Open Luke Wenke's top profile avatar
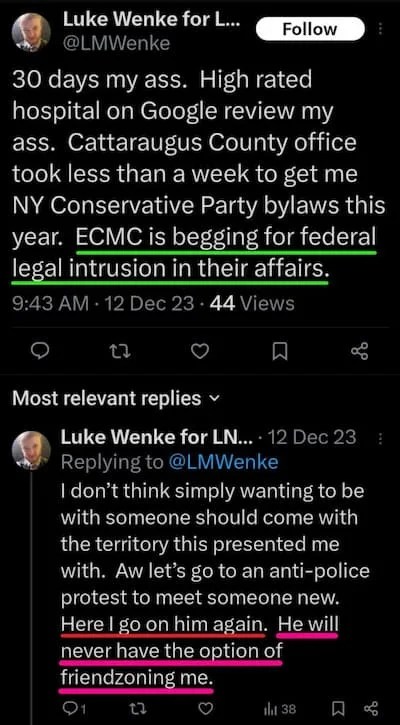This screenshot has height=725, width=400. [x=31, y=32]
